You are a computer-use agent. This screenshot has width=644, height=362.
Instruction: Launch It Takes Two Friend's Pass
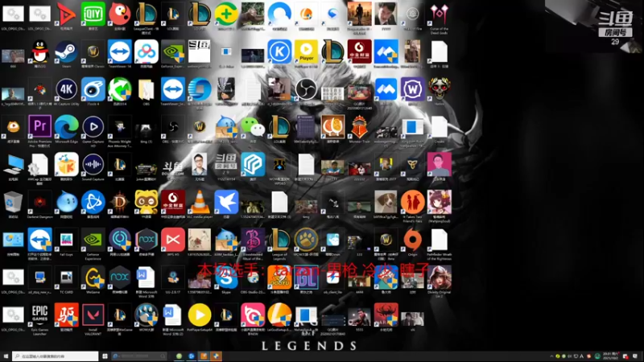click(413, 203)
